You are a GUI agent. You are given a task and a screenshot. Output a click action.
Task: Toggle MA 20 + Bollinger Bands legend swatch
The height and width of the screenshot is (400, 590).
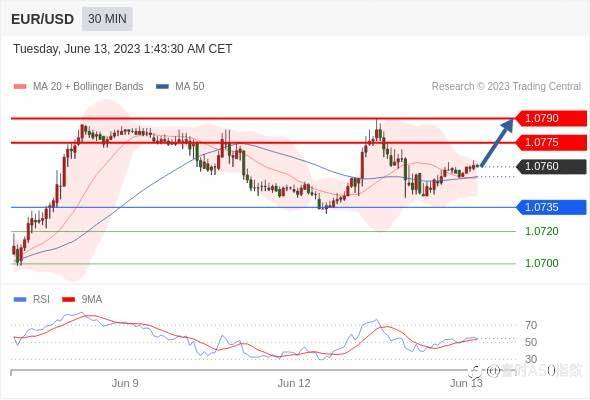point(20,87)
